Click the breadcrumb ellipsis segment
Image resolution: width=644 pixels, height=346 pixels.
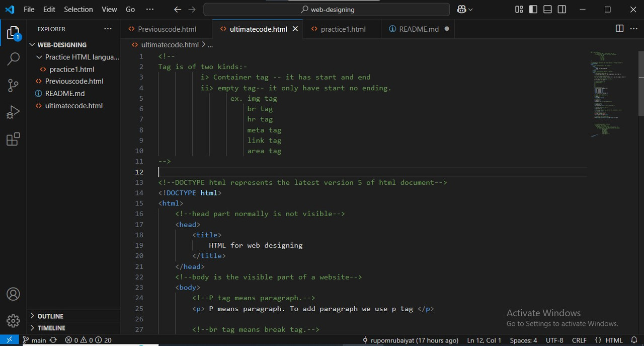[x=210, y=45]
